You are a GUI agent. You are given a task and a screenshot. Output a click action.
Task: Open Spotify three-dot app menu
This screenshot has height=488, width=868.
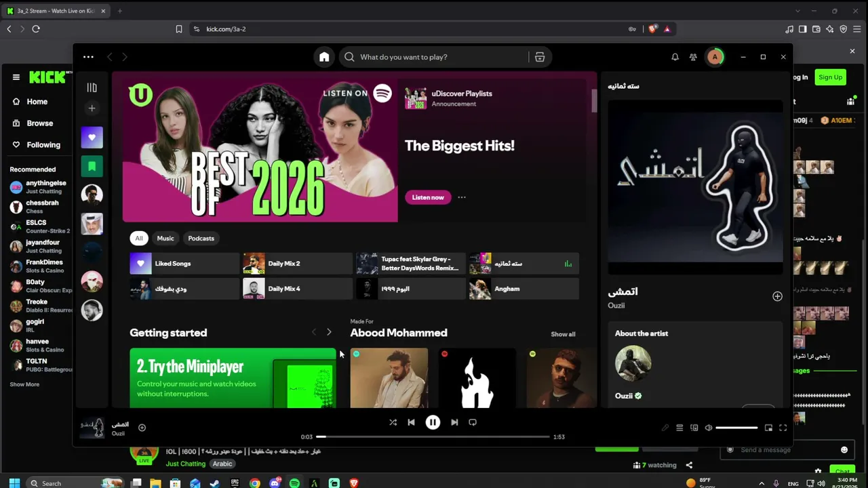pyautogui.click(x=89, y=57)
